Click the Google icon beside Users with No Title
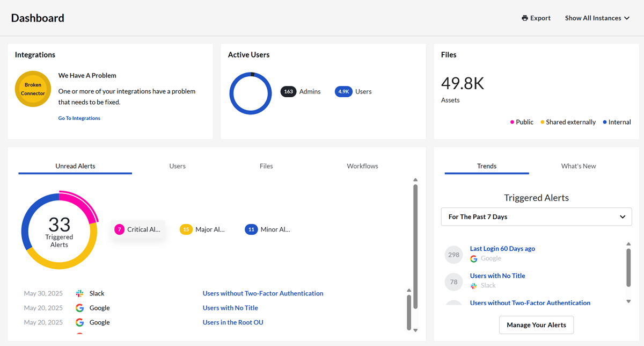This screenshot has width=644, height=346. click(x=79, y=308)
